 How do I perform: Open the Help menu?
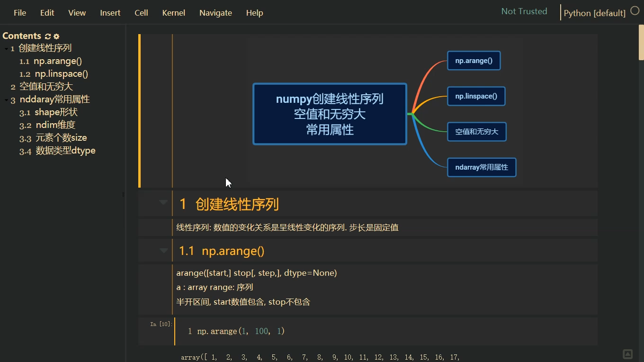pos(254,13)
